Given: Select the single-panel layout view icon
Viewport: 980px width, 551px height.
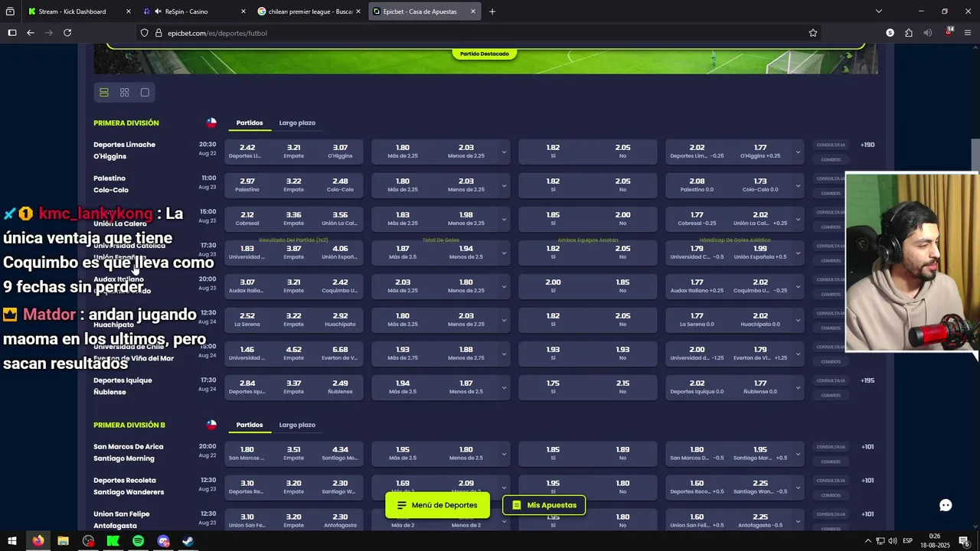Looking at the screenshot, I should (145, 93).
